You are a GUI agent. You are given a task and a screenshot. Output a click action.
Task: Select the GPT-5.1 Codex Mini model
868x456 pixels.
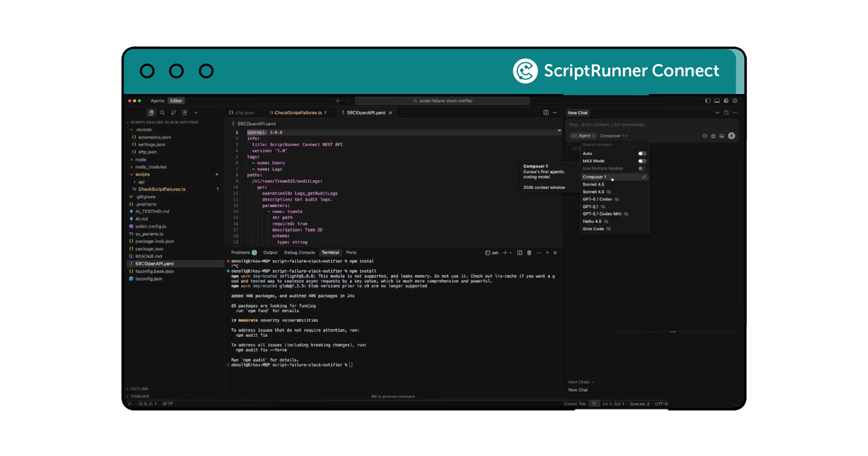pyautogui.click(x=615, y=214)
